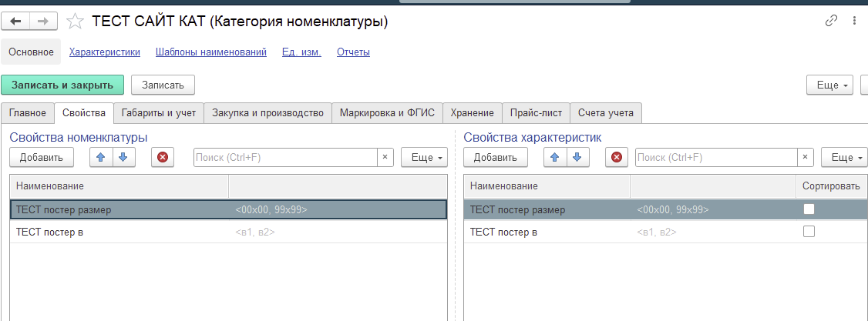Click the back navigation arrow
Viewport: 868px width, 321px height.
[x=15, y=22]
